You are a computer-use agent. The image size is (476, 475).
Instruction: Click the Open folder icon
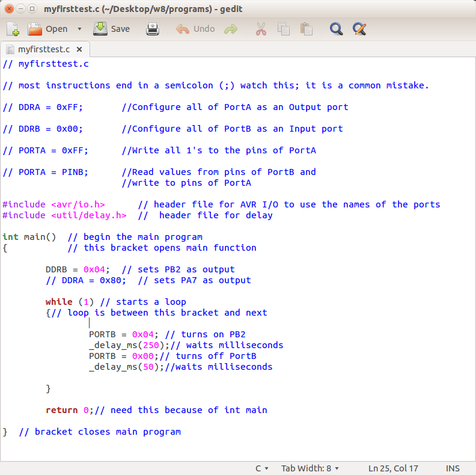(x=35, y=29)
